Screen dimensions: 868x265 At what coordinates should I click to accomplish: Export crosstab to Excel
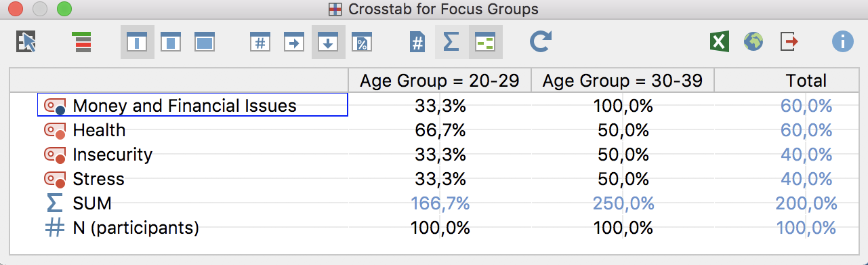point(720,42)
